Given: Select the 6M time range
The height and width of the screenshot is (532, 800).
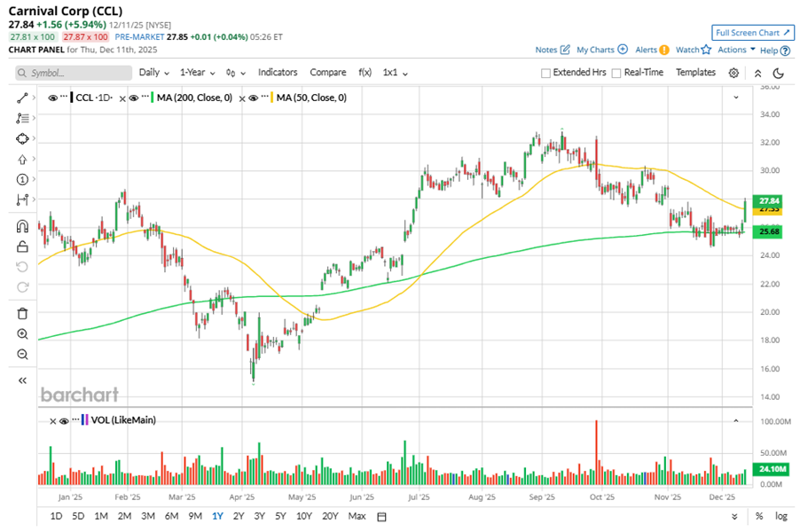Looking at the screenshot, I should [x=171, y=516].
